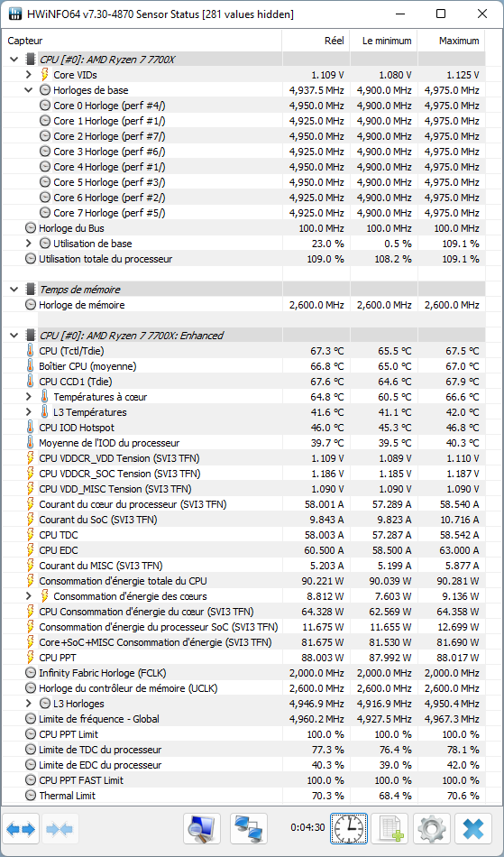Image resolution: width=504 pixels, height=857 pixels.
Task: Close the sensor window with the blue X icon
Action: [472, 829]
